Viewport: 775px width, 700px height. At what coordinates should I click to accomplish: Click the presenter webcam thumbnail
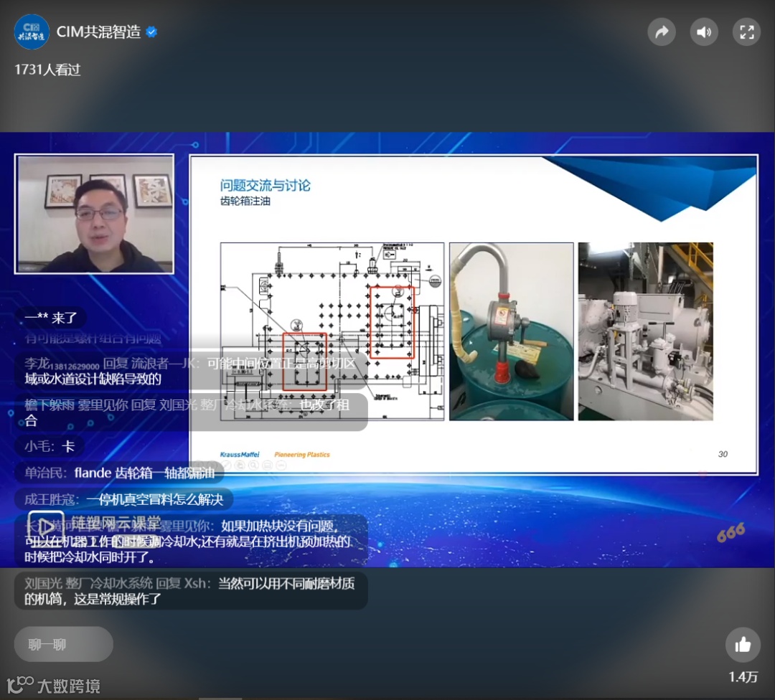[x=95, y=214]
